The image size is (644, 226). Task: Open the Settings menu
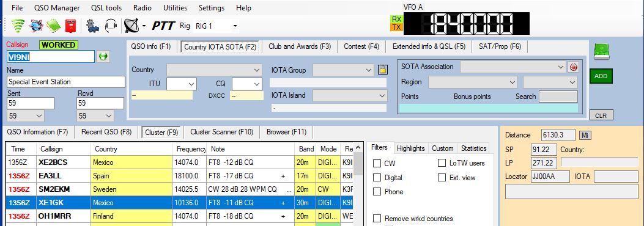[x=212, y=8]
